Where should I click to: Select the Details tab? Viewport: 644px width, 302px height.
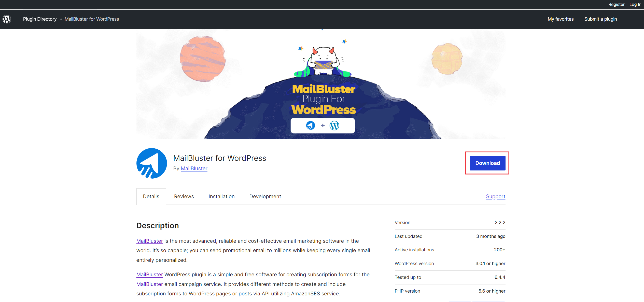151,196
